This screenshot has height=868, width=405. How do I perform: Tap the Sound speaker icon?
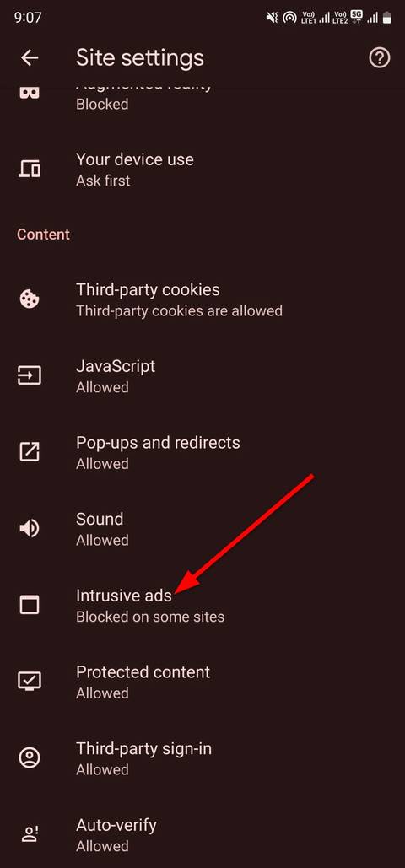(30, 529)
